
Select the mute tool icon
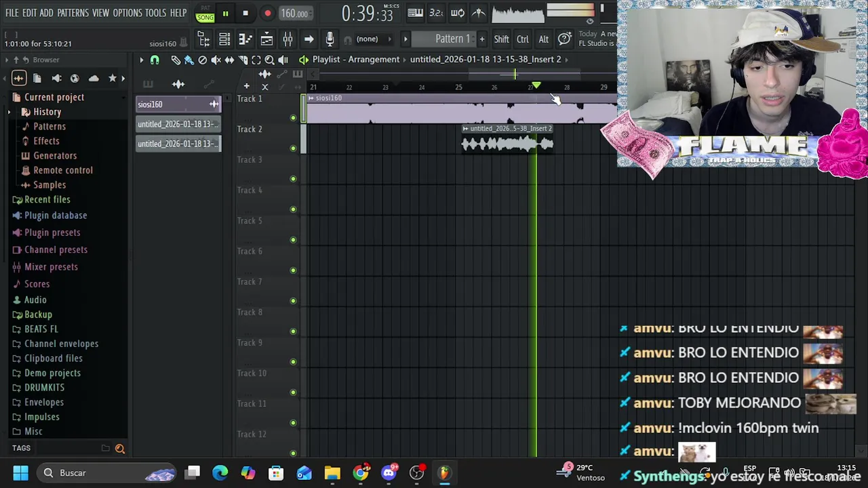pyautogui.click(x=216, y=60)
